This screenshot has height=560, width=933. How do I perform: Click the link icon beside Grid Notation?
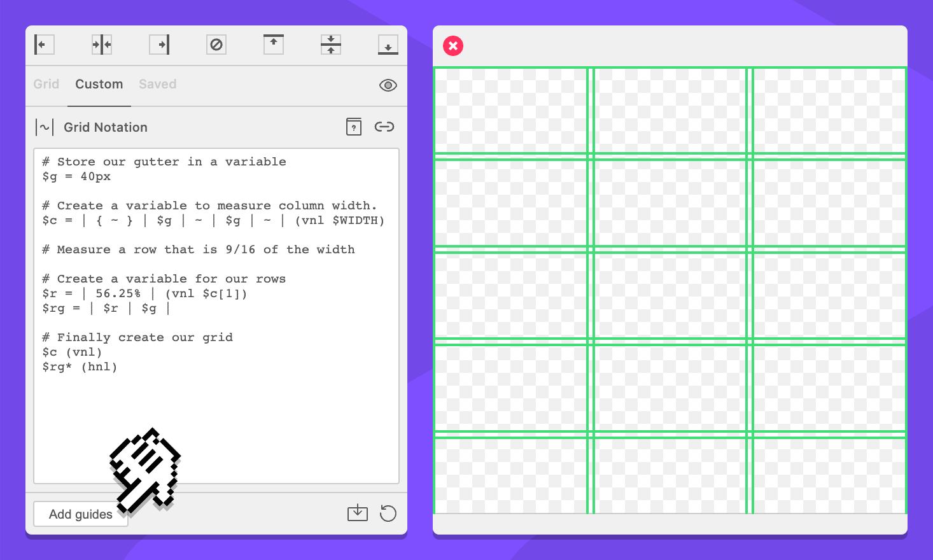point(384,127)
